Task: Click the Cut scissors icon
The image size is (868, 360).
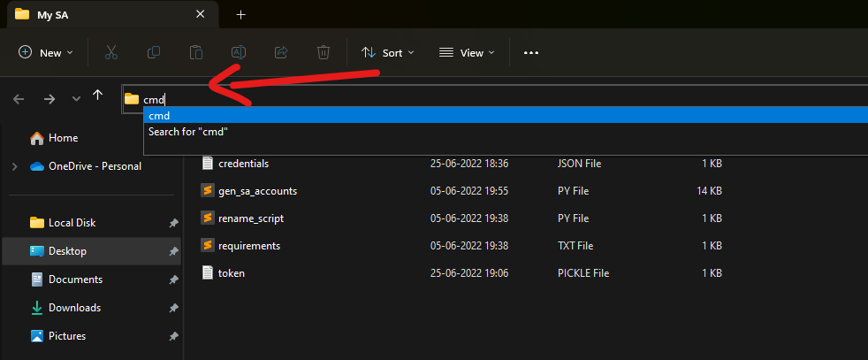Action: pyautogui.click(x=111, y=52)
